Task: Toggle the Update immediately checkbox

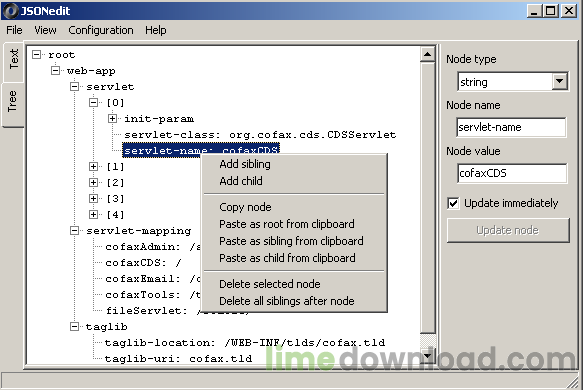Action: (453, 203)
